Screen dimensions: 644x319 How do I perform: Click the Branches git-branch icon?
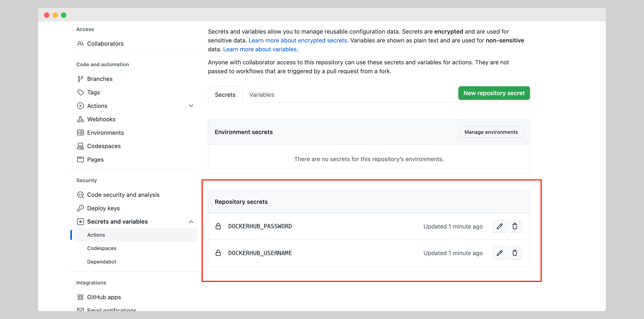click(80, 79)
